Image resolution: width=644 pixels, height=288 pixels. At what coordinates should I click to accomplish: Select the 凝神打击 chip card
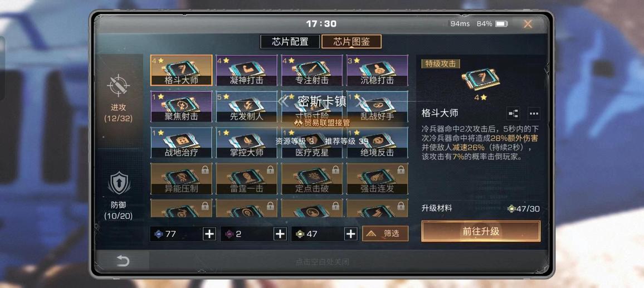247,70
